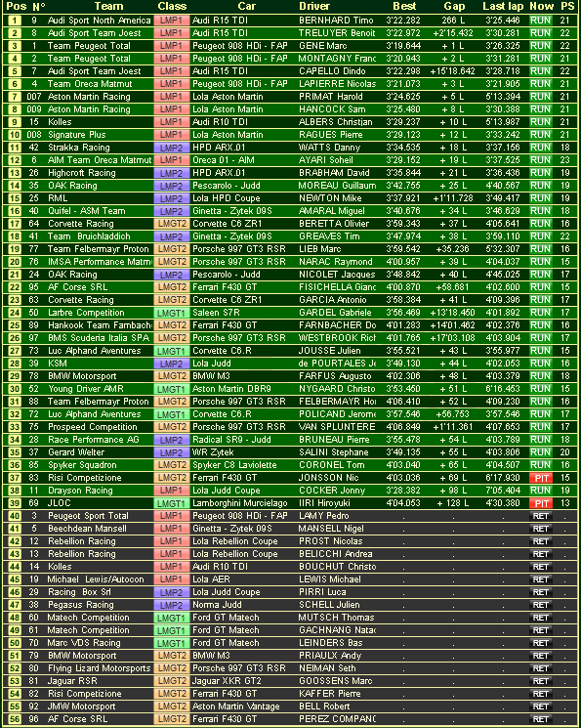581x728 pixels.
Task: Click driver MANSELL Nigel
Action: coord(331,529)
